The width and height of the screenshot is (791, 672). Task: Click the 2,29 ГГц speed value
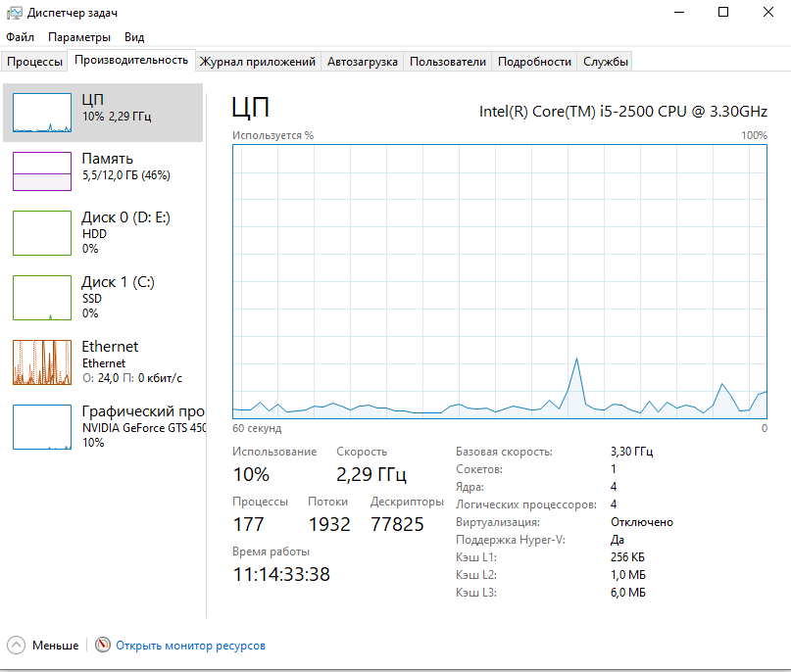coord(371,474)
